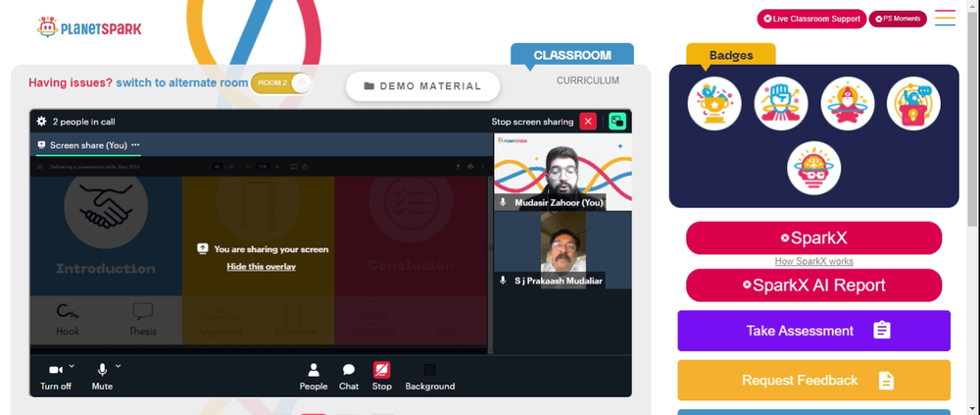Image resolution: width=980 pixels, height=415 pixels.
Task: Click the trophy star badge
Action: pos(714,103)
